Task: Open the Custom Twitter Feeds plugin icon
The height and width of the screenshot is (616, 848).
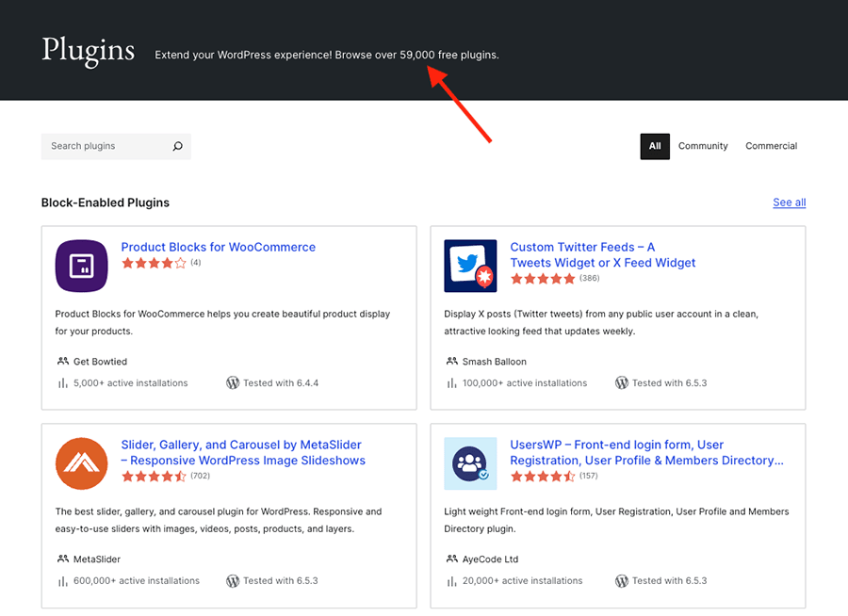Action: pos(470,266)
